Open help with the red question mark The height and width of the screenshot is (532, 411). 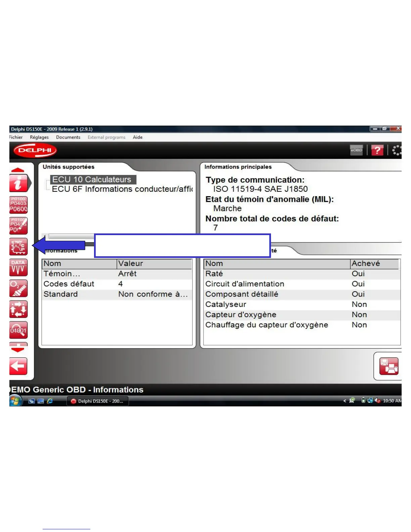coord(377,150)
